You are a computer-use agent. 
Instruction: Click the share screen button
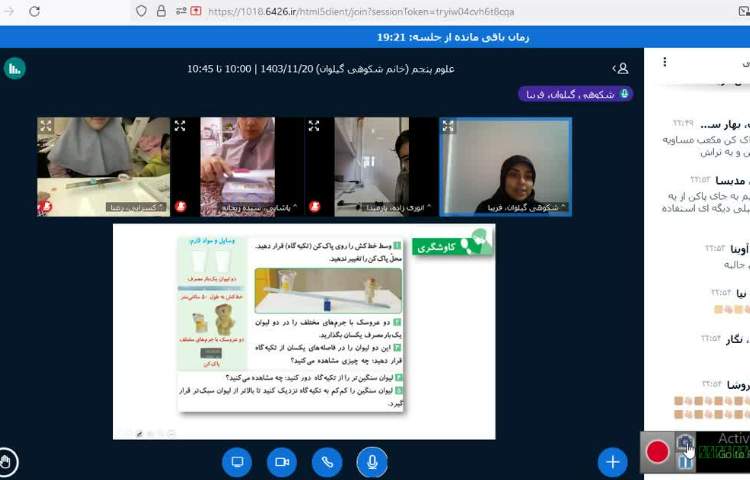coord(237,462)
